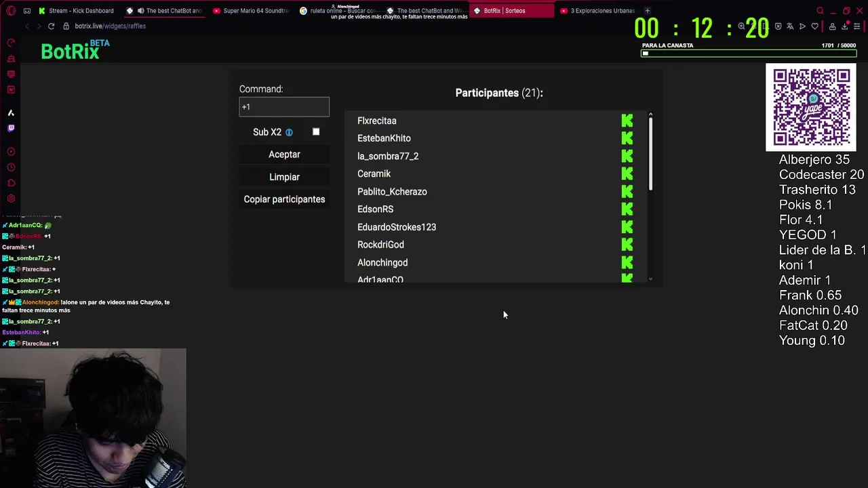This screenshot has width=868, height=488.
Task: Click scrollbar down arrow in participants list
Action: click(650, 279)
